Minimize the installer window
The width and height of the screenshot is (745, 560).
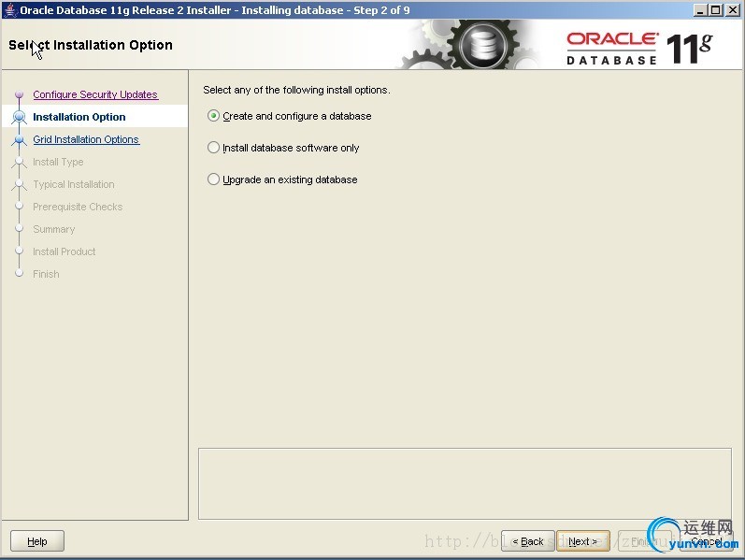click(699, 10)
